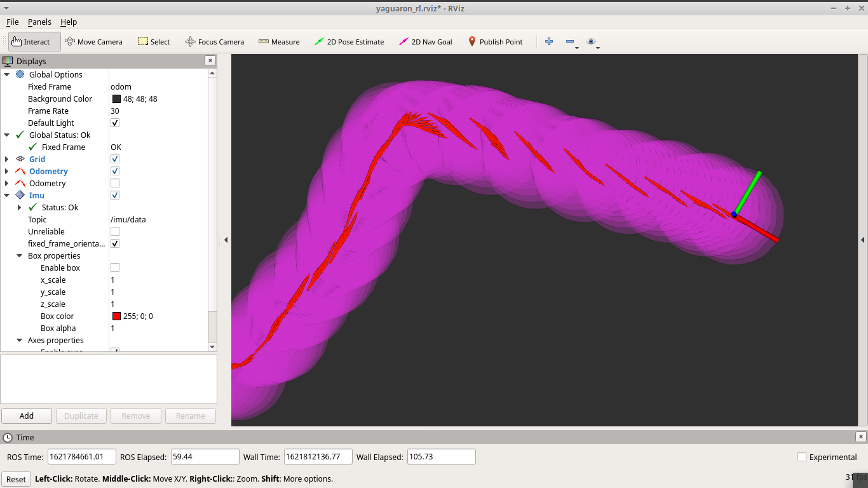Collapse the Global Status section
The width and height of the screenshot is (868, 488).
(x=7, y=135)
